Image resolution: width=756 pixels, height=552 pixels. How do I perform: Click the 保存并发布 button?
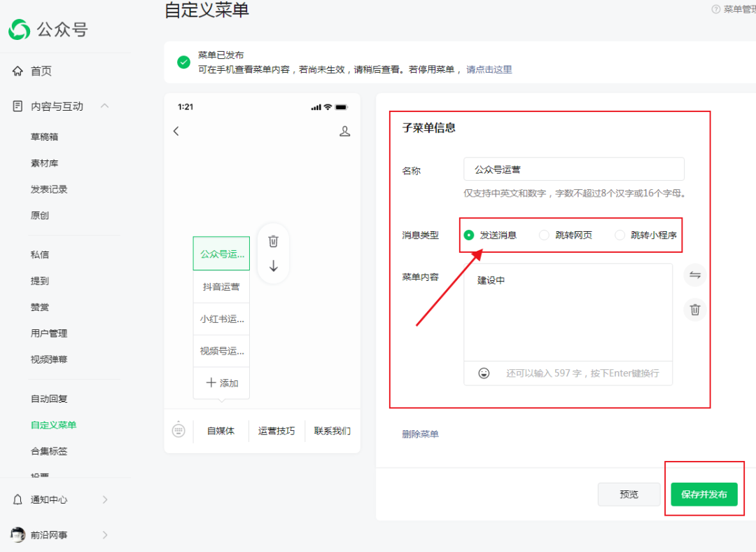pos(704,494)
